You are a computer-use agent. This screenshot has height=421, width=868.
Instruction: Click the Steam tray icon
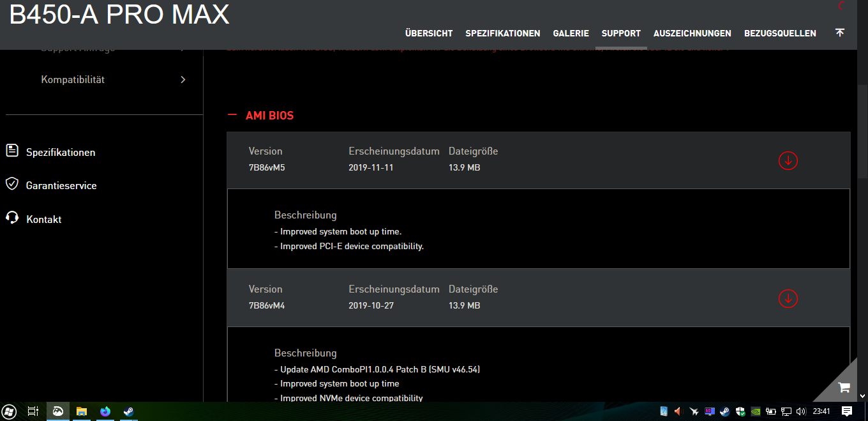click(x=725, y=411)
